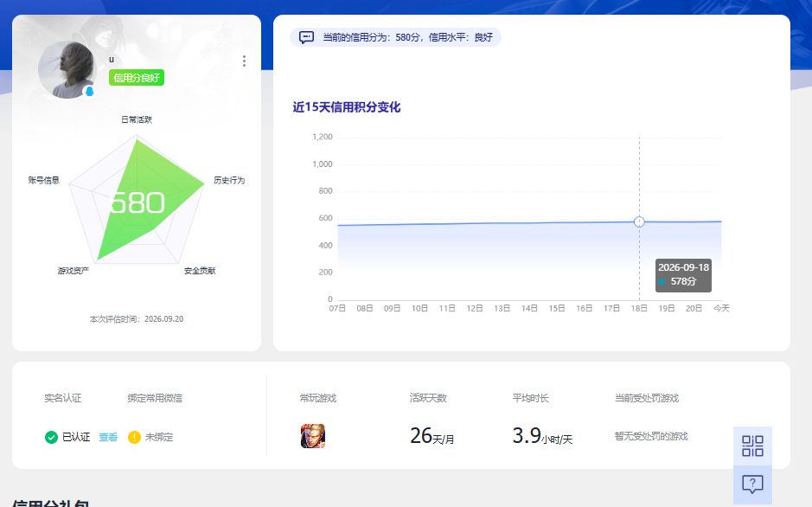Click the 实名认证 label

coord(62,398)
